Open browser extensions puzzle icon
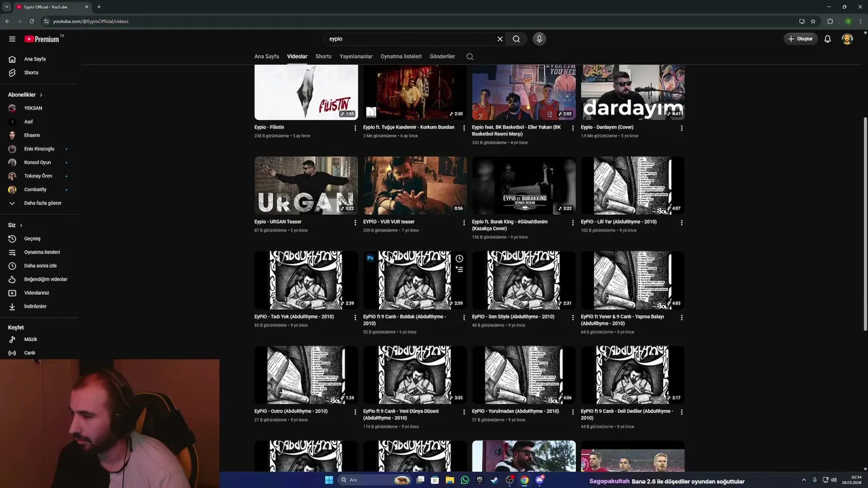The image size is (868, 488). (x=830, y=21)
